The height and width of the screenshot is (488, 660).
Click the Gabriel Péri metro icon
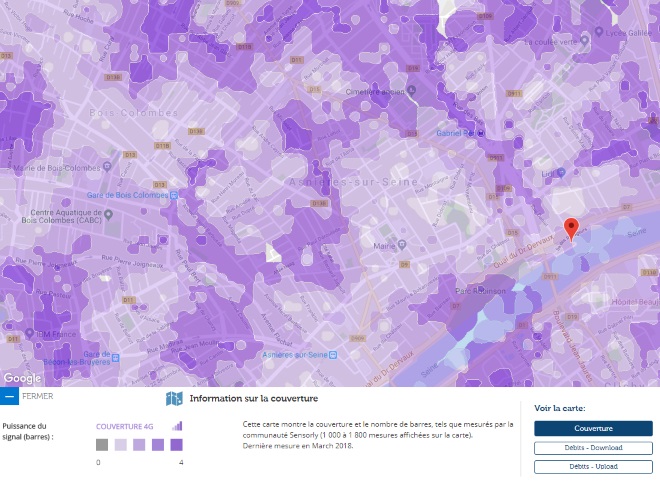point(481,133)
